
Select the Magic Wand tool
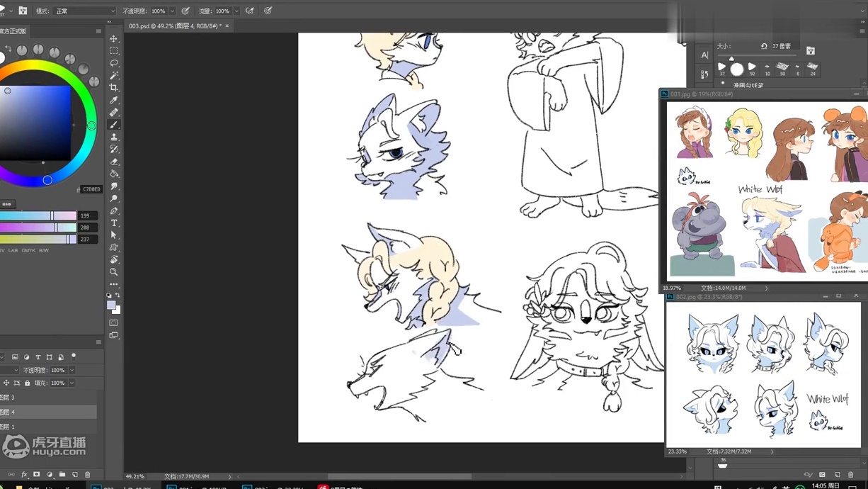[114, 75]
